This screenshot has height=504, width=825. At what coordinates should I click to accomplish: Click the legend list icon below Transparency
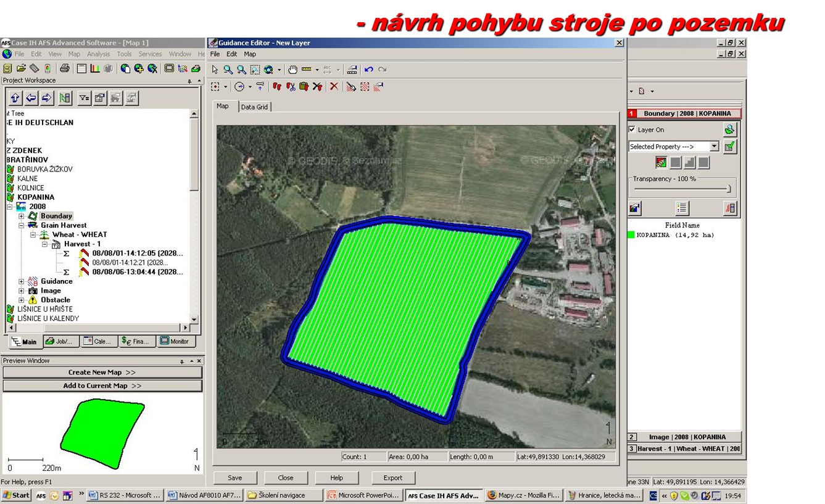click(x=682, y=208)
